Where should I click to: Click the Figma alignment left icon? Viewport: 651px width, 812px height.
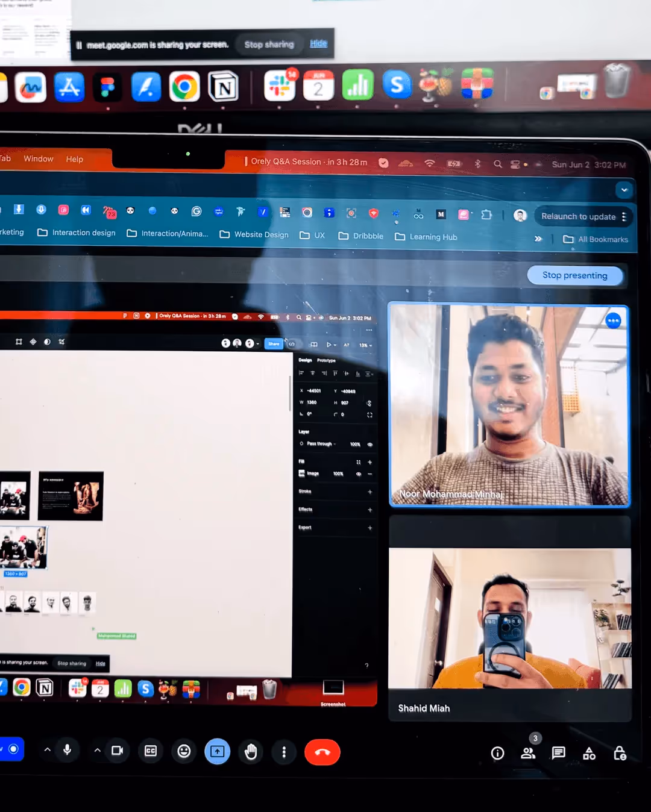[x=301, y=373]
